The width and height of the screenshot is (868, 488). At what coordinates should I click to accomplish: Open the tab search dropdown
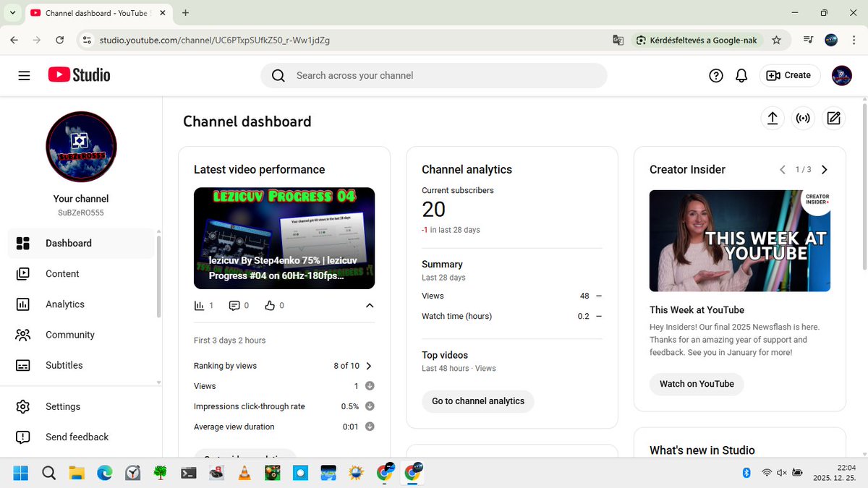13,13
